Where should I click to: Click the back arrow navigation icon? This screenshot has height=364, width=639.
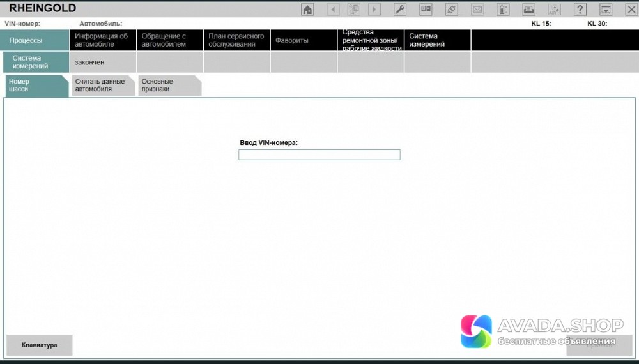[333, 10]
